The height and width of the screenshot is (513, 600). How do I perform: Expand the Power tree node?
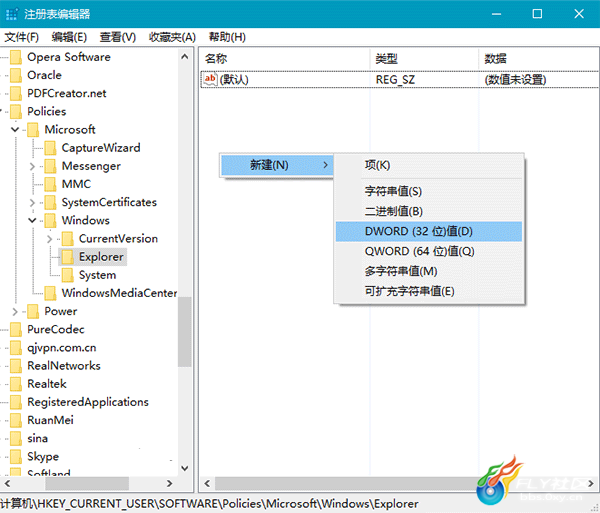point(15,312)
